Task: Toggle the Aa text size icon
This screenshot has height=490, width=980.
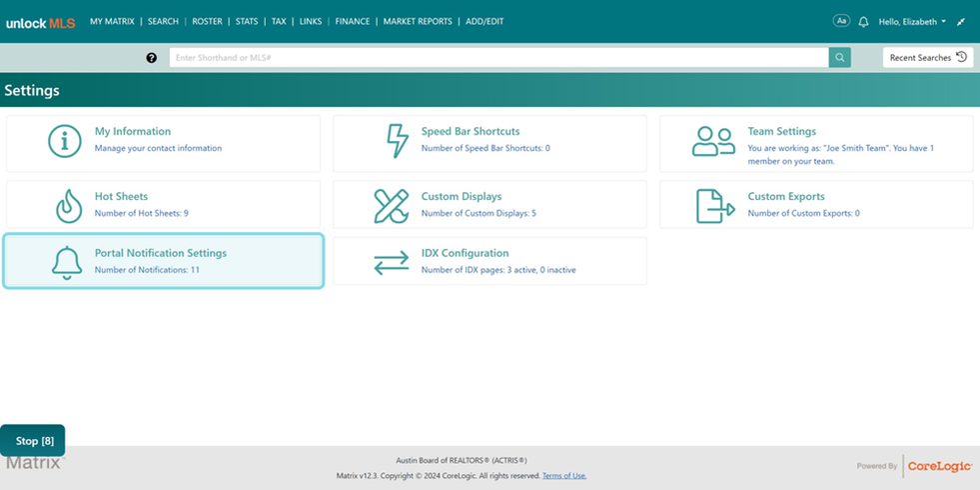Action: (x=841, y=21)
